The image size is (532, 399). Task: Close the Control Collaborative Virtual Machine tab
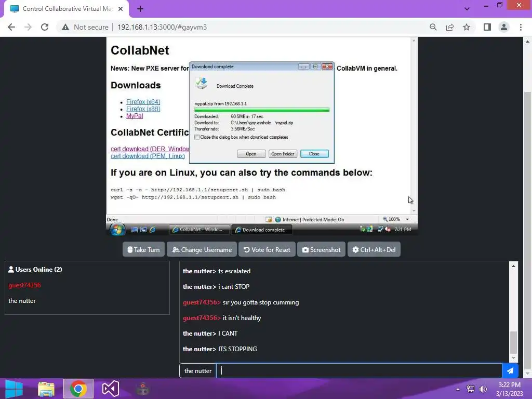(x=121, y=9)
